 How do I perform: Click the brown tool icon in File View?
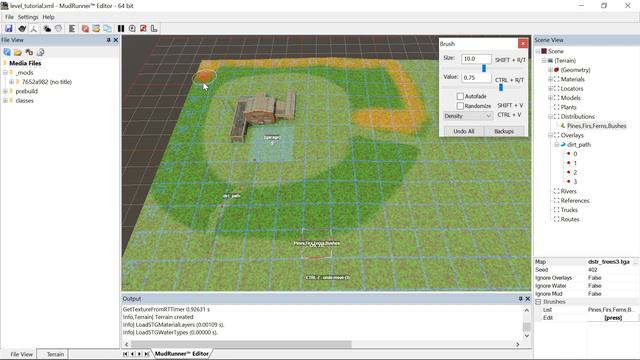(29, 52)
